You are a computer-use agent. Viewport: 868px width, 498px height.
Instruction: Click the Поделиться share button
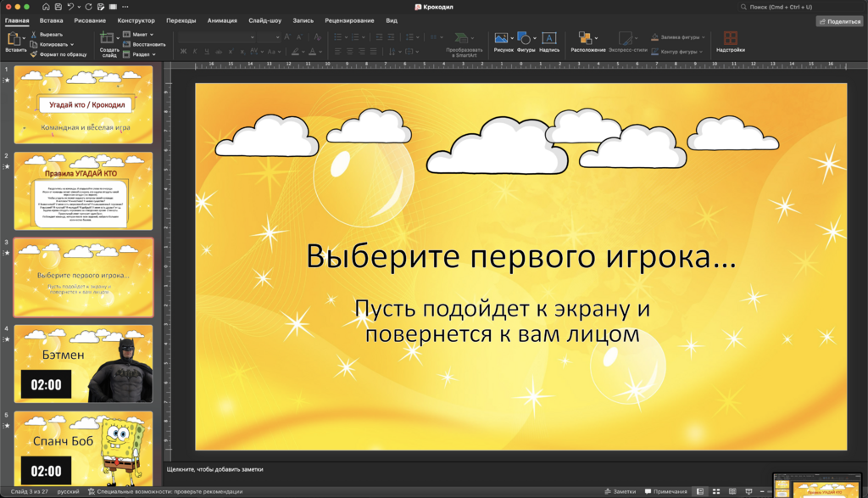(839, 21)
